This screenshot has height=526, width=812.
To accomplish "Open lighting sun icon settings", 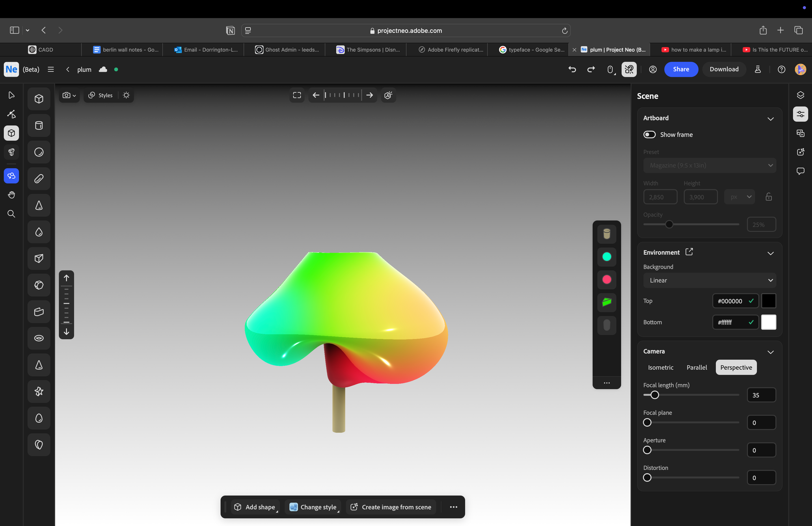I will pyautogui.click(x=126, y=95).
